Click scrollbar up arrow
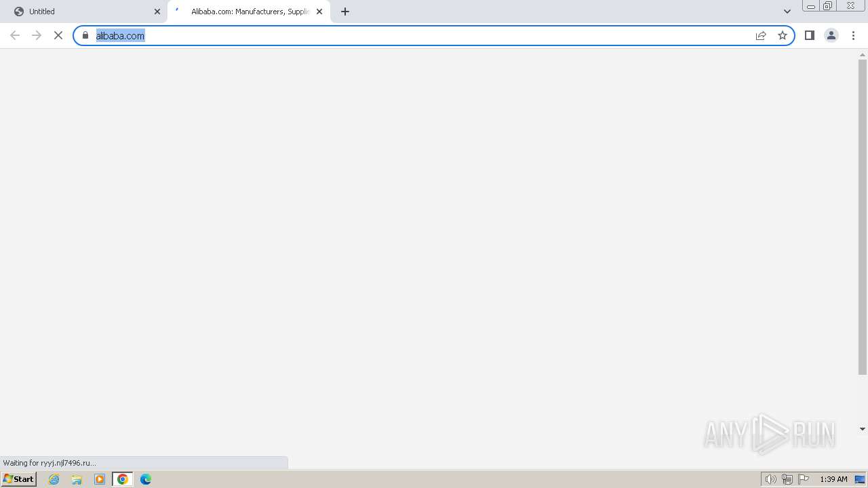The height and width of the screenshot is (488, 868). pyautogui.click(x=863, y=54)
